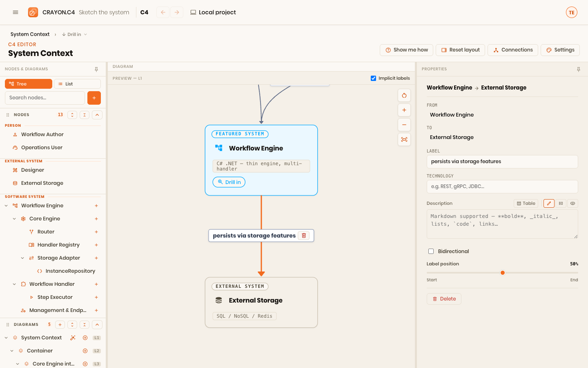This screenshot has width=588, height=368.
Task: Go forward with the right arrow
Action: point(177,12)
